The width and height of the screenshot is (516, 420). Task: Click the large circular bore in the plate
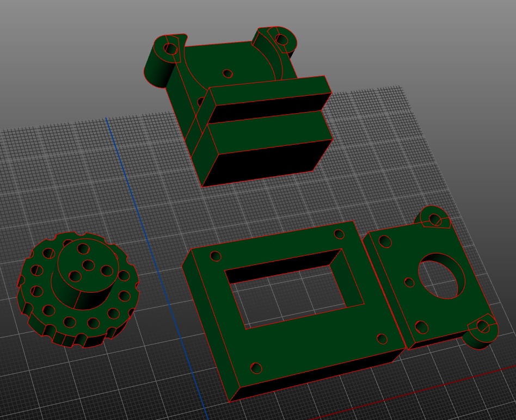(x=439, y=277)
